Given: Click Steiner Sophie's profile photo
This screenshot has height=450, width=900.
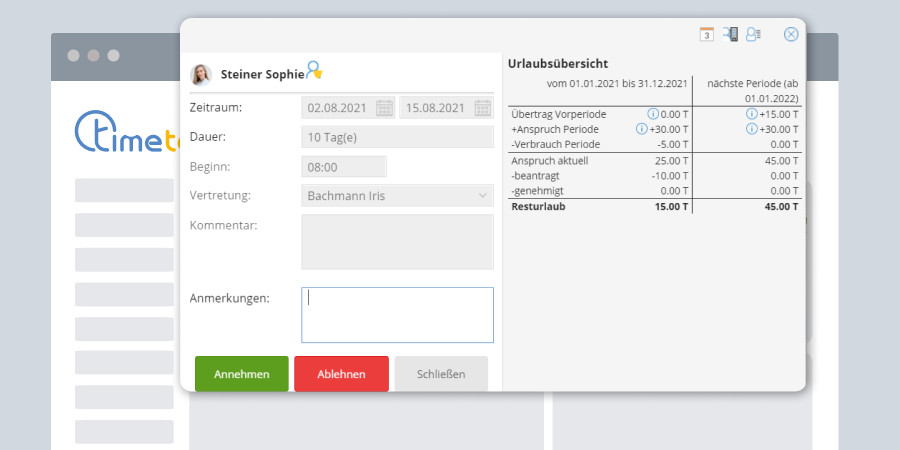Looking at the screenshot, I should (x=201, y=75).
